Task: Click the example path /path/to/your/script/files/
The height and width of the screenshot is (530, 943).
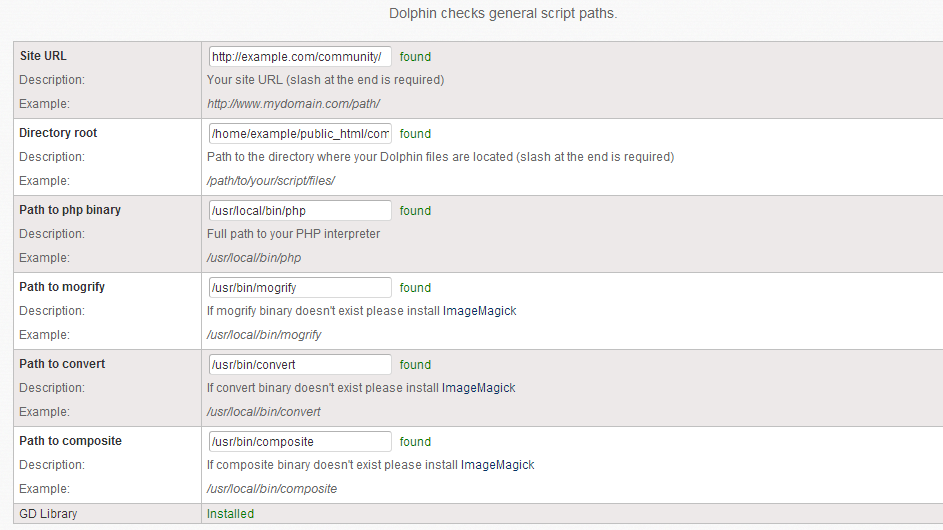Action: [x=270, y=181]
